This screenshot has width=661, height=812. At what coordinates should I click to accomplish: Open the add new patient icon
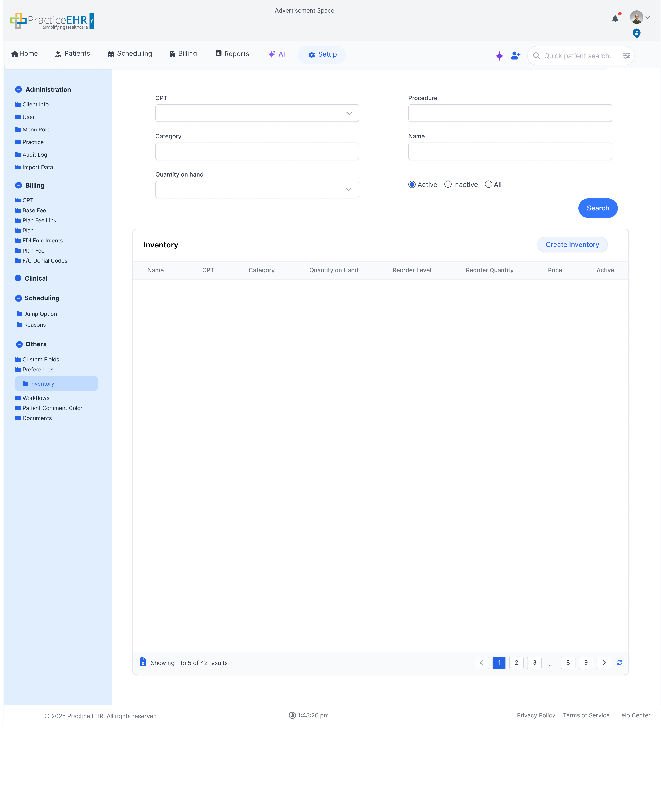pos(516,55)
